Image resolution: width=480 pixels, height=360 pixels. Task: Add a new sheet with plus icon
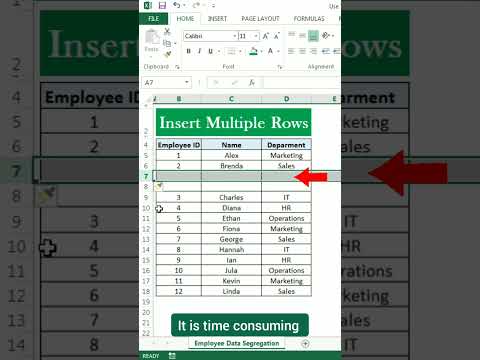click(x=305, y=344)
